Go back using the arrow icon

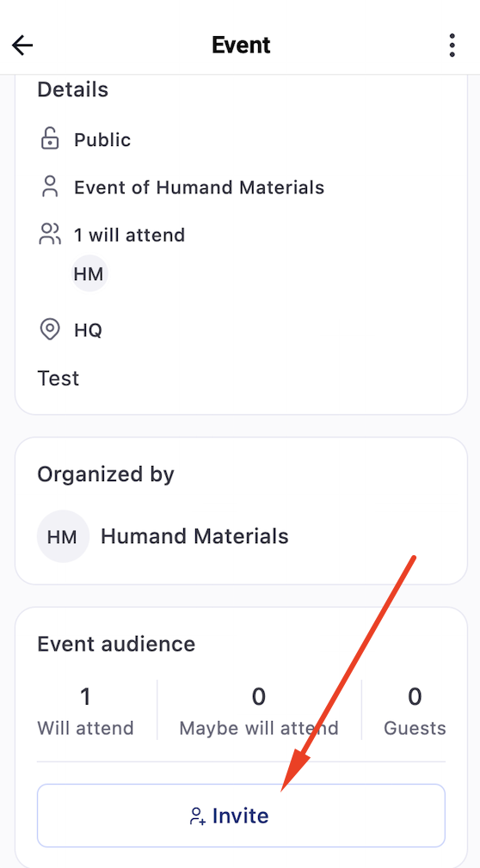point(22,46)
